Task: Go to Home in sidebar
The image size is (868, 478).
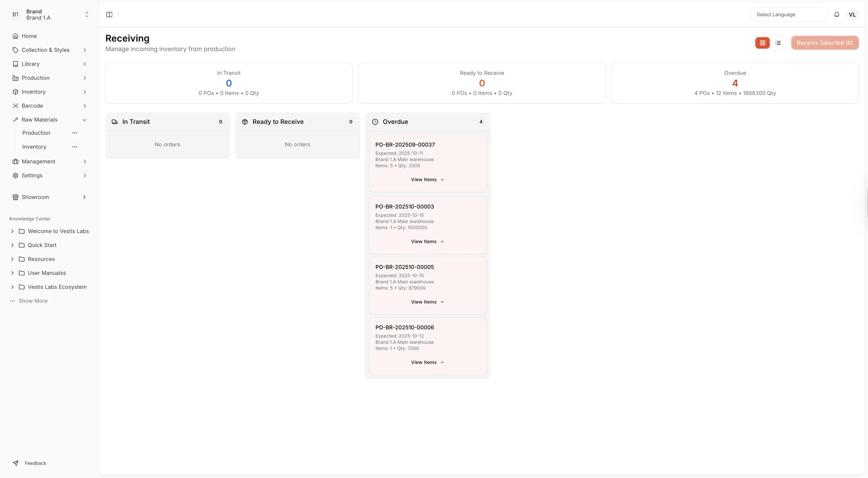Action: coord(50,36)
